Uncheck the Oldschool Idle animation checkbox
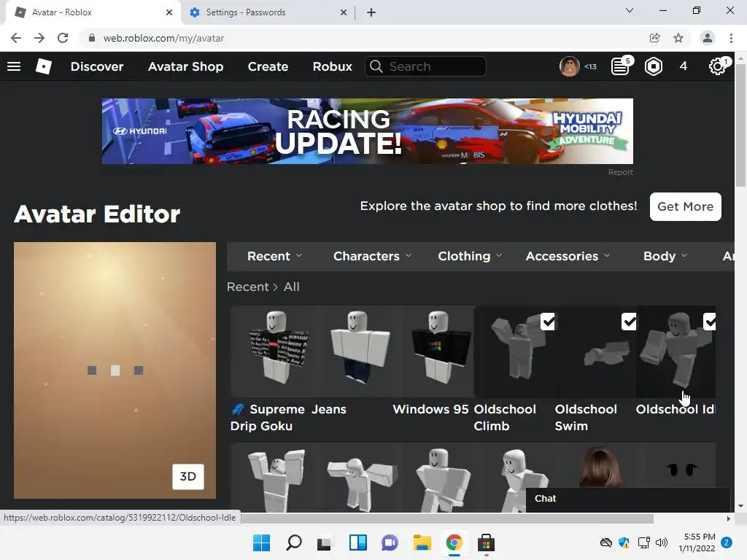Image resolution: width=747 pixels, height=560 pixels. click(x=709, y=322)
